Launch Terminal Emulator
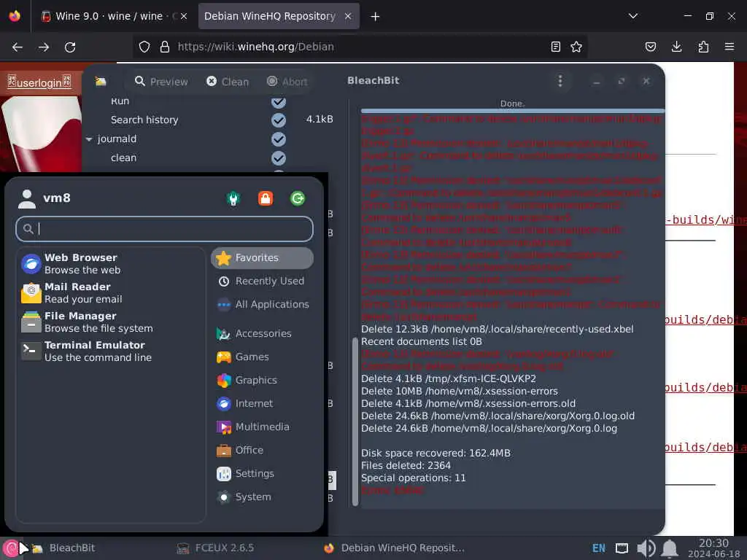Screen dimensions: 747x560 pyautogui.click(x=112, y=351)
